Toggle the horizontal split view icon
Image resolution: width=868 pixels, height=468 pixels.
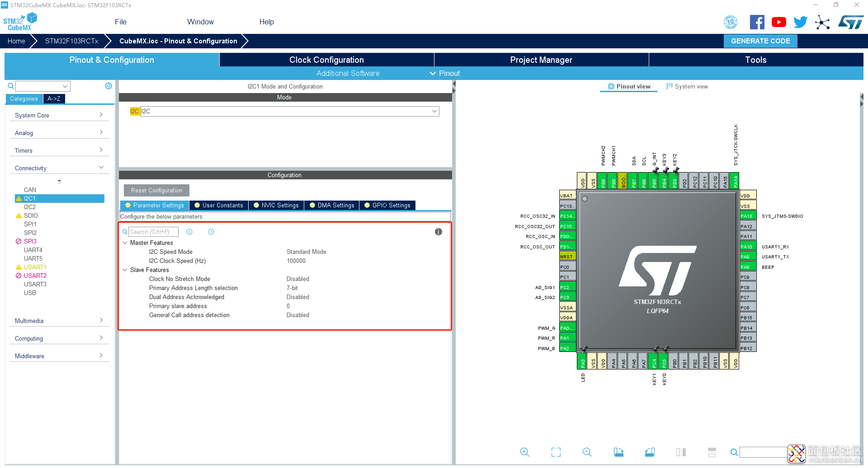[681, 452]
